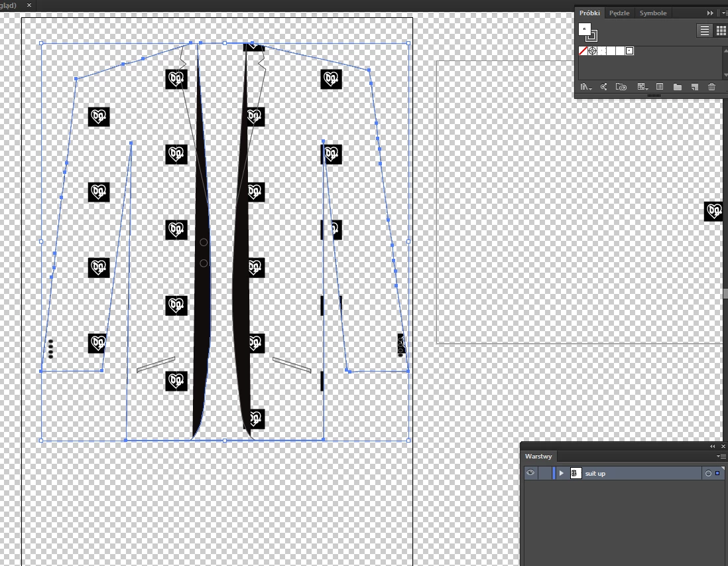
Task: Switch swatches to thumbnail grid view
Action: [721, 31]
